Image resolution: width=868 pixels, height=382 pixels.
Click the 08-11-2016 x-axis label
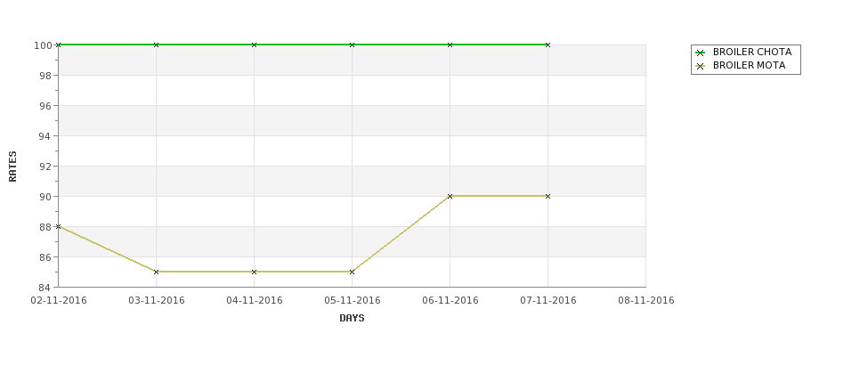click(x=646, y=301)
